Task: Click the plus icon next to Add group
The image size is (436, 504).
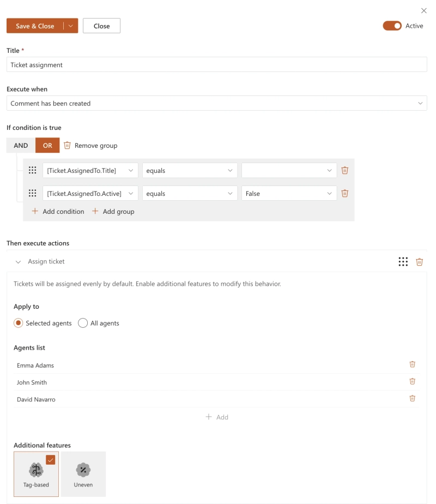Action: click(x=95, y=211)
